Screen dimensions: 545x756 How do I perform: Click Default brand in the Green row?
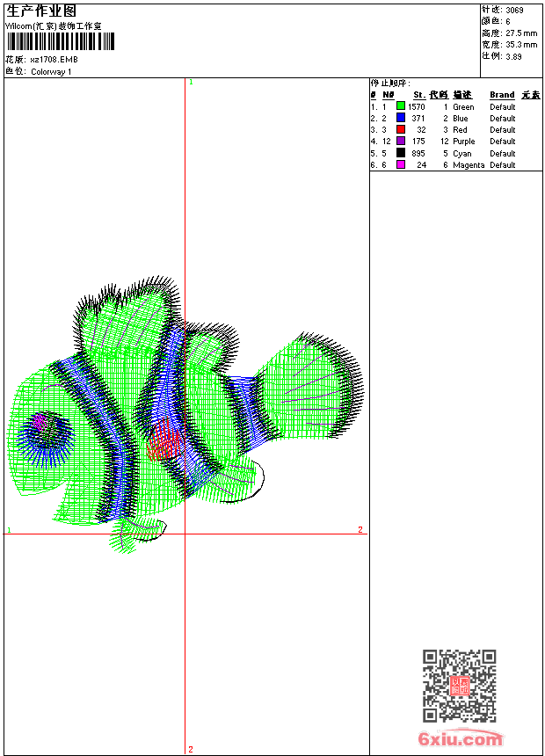point(503,107)
